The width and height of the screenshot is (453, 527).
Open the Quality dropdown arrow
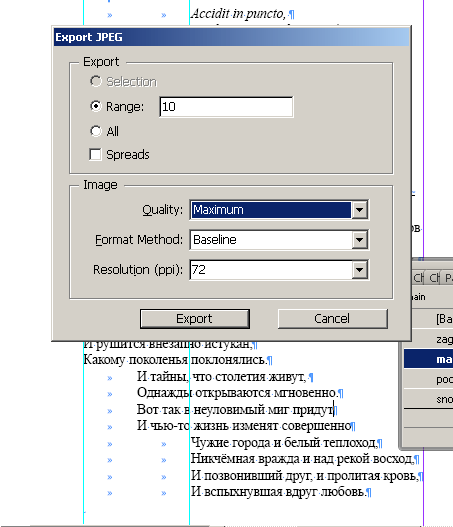[359, 210]
